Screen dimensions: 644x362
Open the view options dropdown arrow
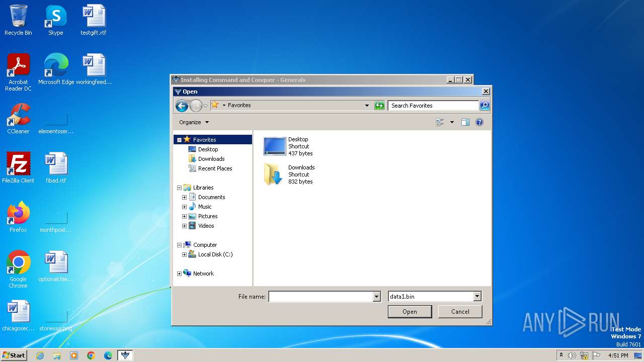[x=452, y=122]
